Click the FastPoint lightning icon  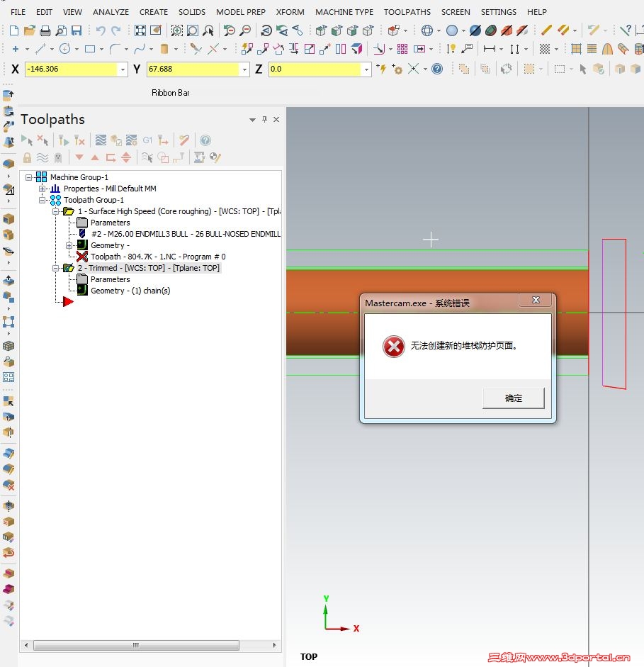(381, 69)
